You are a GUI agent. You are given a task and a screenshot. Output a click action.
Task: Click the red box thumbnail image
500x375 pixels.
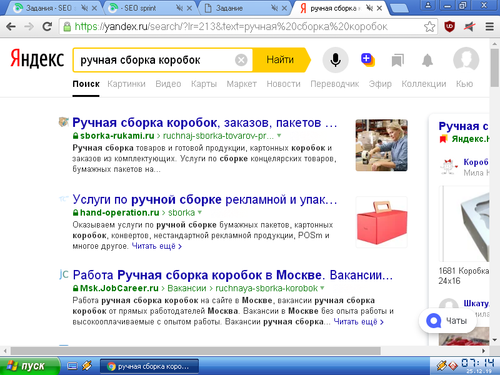382,222
